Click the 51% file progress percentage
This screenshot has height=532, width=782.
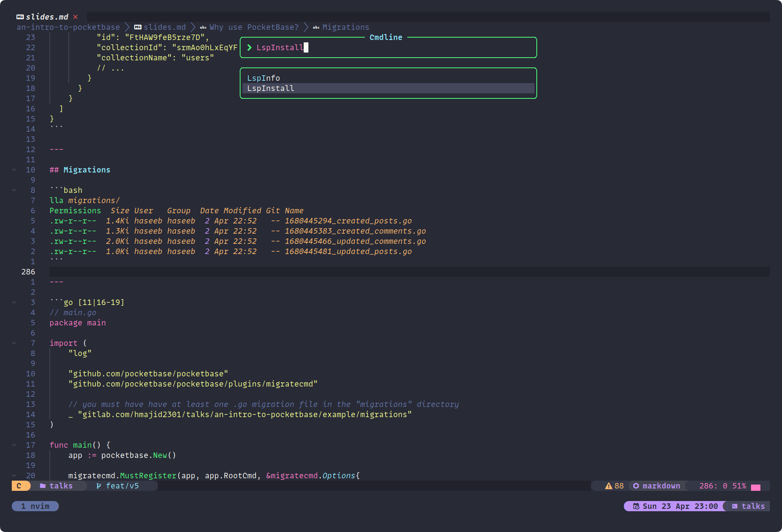739,486
